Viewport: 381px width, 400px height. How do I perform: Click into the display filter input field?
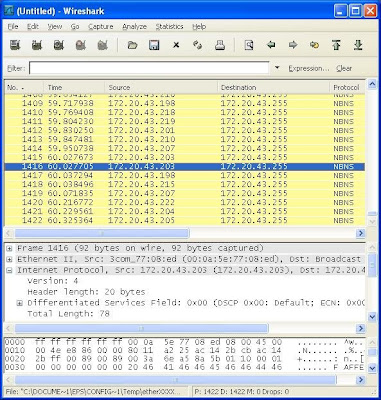(x=149, y=68)
